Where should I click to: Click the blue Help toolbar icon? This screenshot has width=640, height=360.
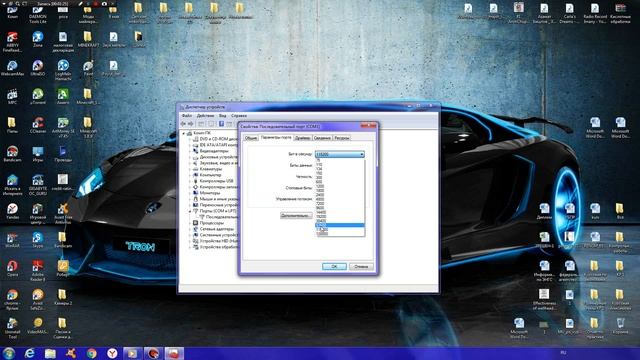click(x=221, y=124)
